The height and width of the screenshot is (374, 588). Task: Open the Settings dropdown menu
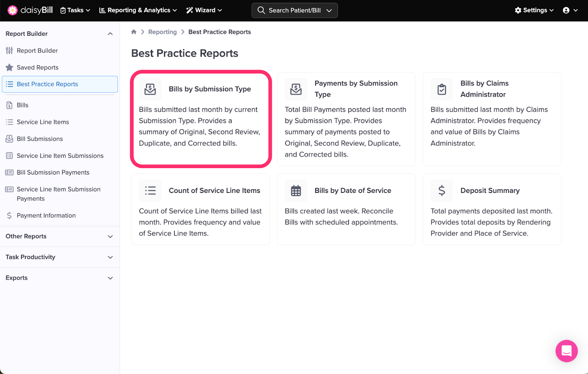point(534,10)
